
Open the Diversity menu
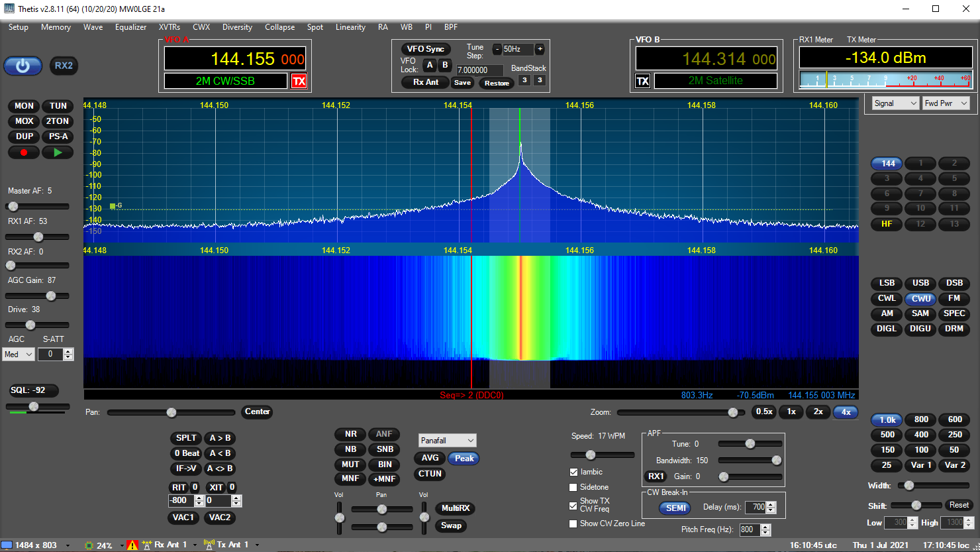[x=237, y=27]
